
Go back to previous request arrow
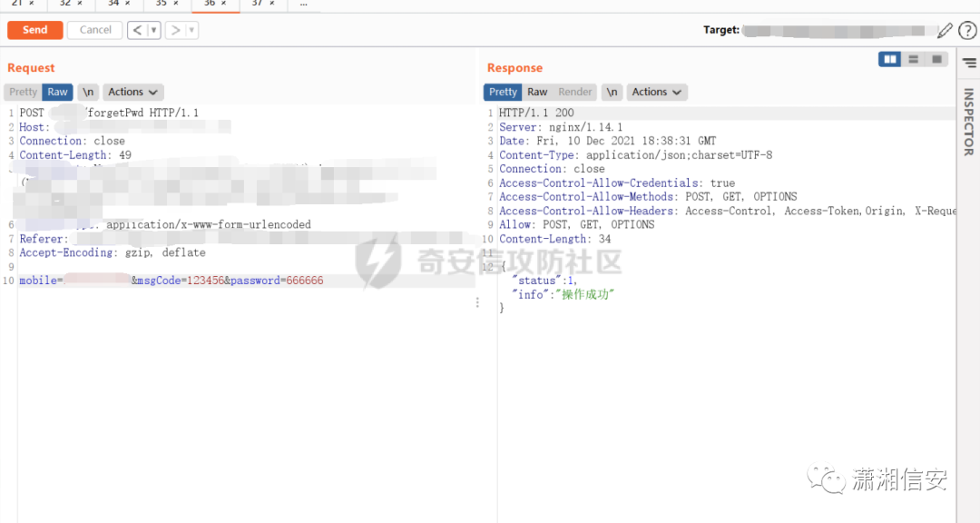point(137,30)
